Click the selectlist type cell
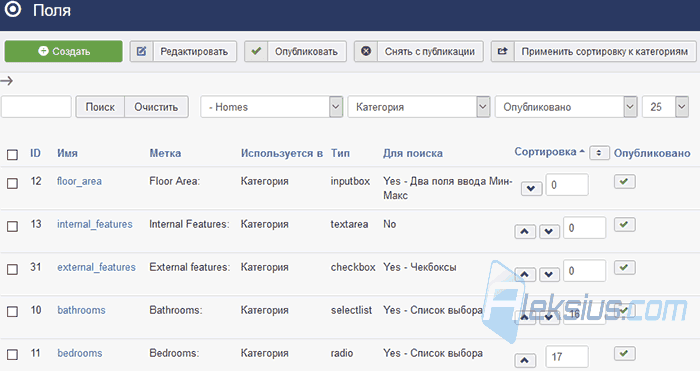Screen dimensions: 700x371 (351, 310)
